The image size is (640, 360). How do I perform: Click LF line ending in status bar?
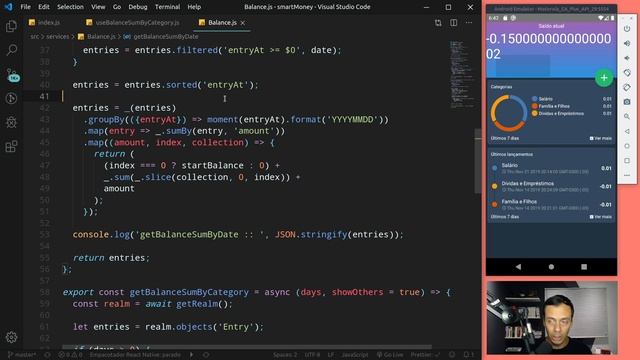pos(331,355)
